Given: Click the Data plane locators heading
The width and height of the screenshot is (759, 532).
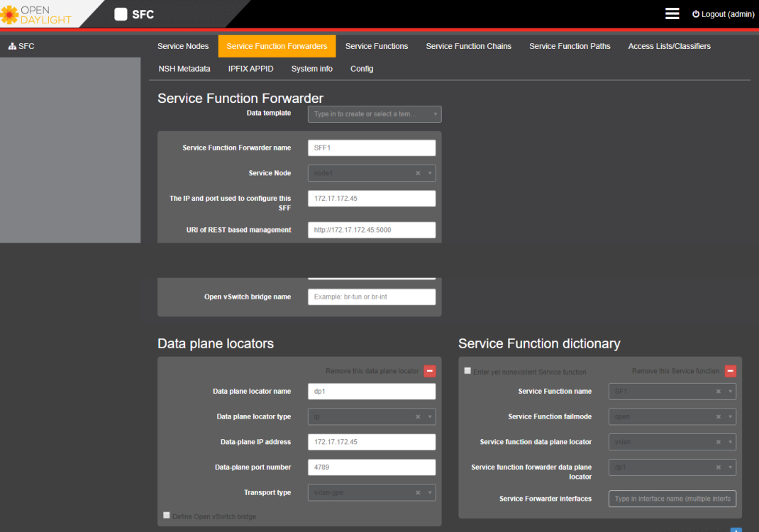Looking at the screenshot, I should pyautogui.click(x=216, y=344).
